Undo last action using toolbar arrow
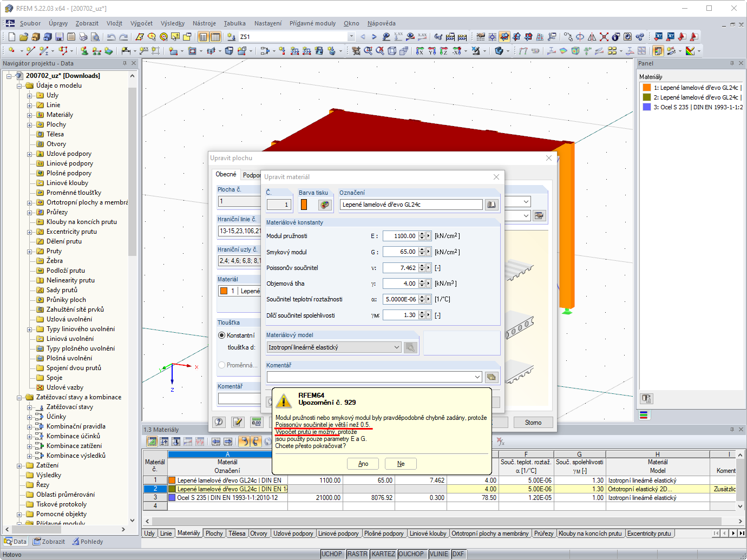747x560 pixels. tap(111, 37)
